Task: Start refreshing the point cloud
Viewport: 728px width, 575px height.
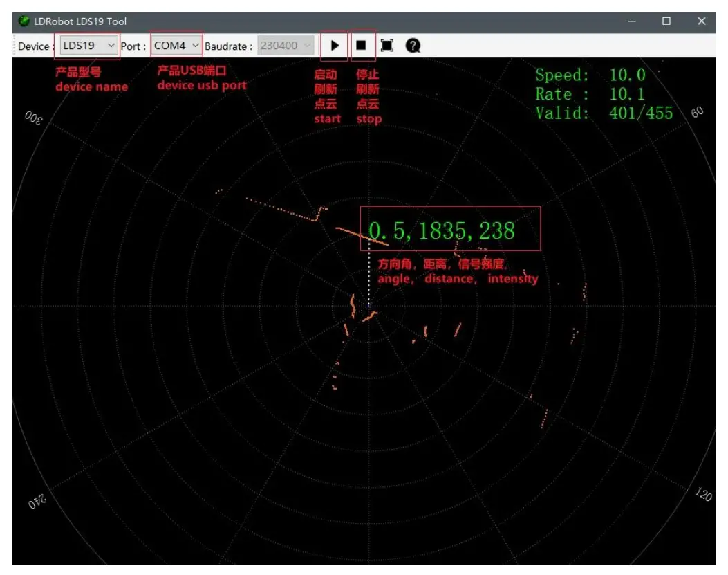Action: (335, 46)
